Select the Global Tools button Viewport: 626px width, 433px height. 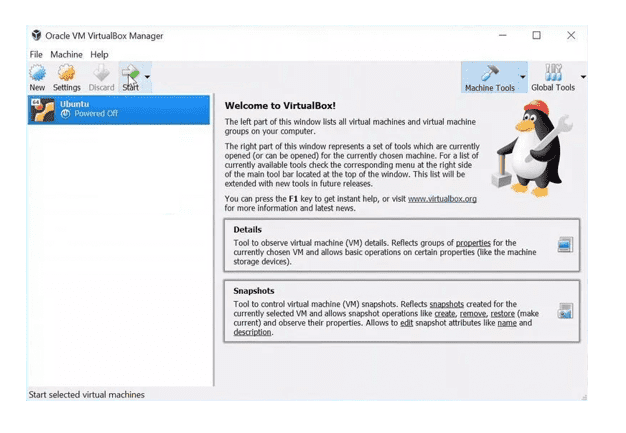553,78
